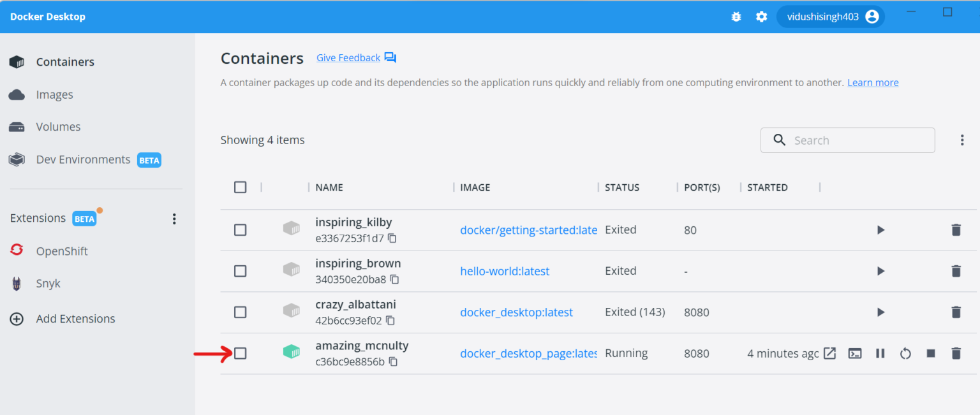Open the vidushisingh403 account menu
This screenshot has width=980, height=415.
(x=831, y=17)
